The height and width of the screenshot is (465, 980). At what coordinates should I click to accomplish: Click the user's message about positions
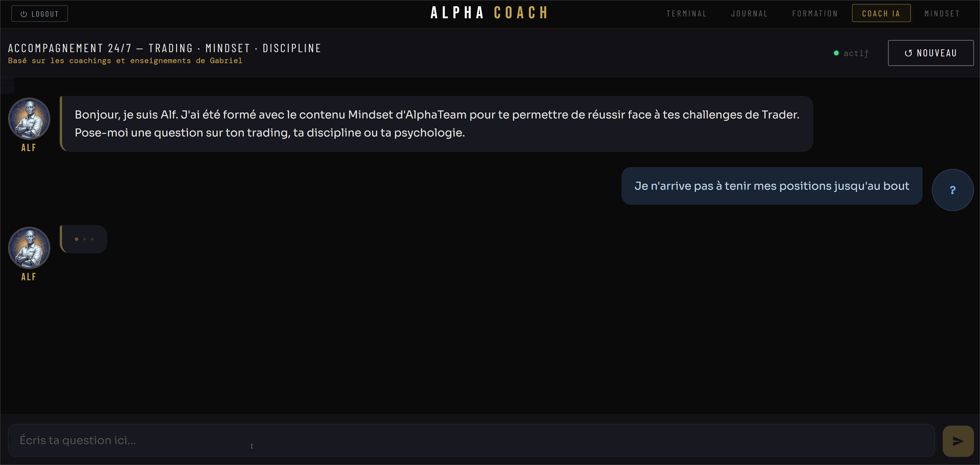[772, 186]
